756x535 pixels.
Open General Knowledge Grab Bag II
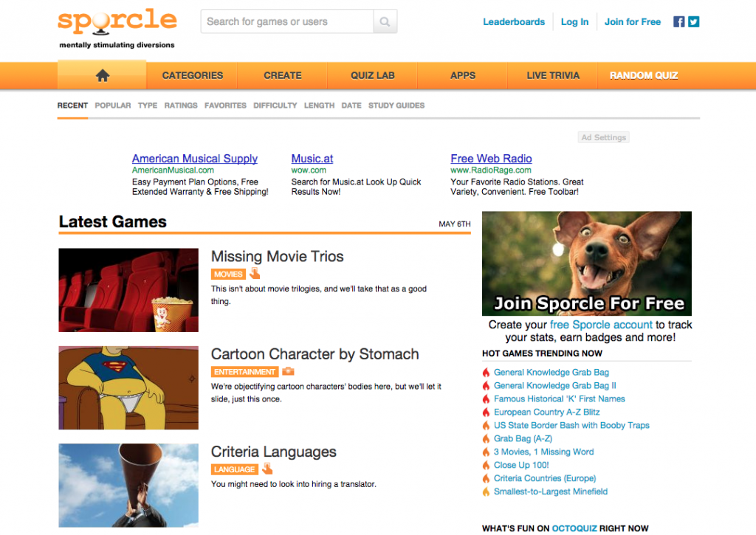pyautogui.click(x=555, y=386)
